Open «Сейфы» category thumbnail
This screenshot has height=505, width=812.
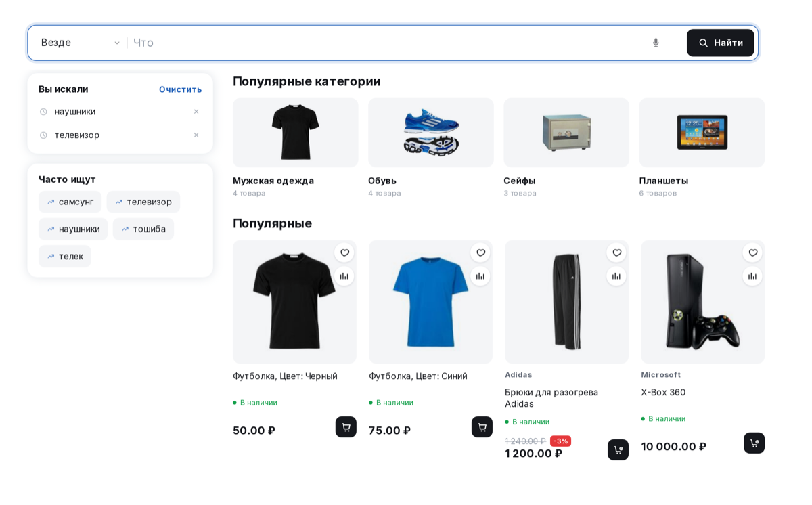click(x=566, y=133)
